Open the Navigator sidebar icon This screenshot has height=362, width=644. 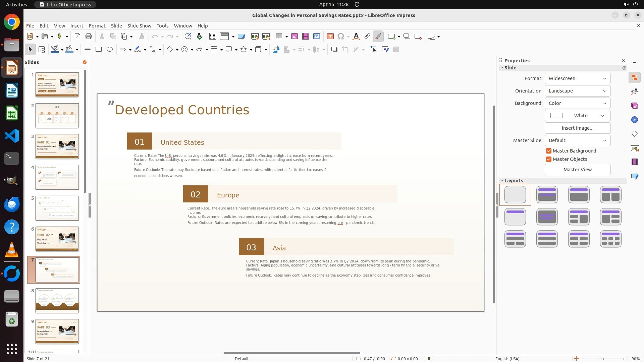tap(634, 120)
